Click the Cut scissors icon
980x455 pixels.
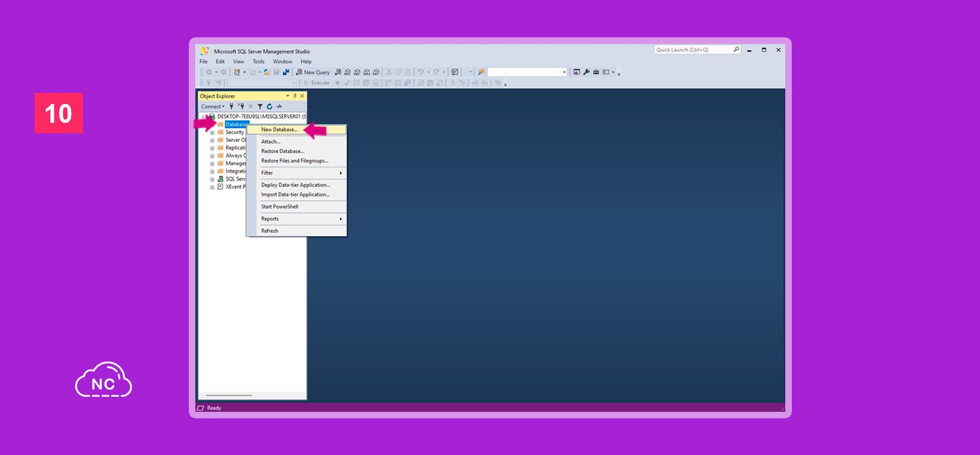click(389, 72)
